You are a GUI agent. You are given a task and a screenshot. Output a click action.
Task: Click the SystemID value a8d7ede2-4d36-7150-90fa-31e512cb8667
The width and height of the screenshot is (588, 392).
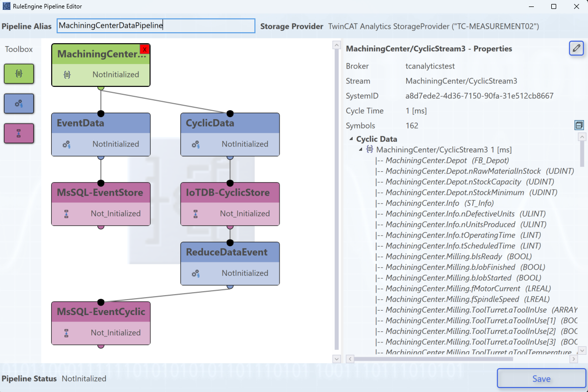coord(479,96)
